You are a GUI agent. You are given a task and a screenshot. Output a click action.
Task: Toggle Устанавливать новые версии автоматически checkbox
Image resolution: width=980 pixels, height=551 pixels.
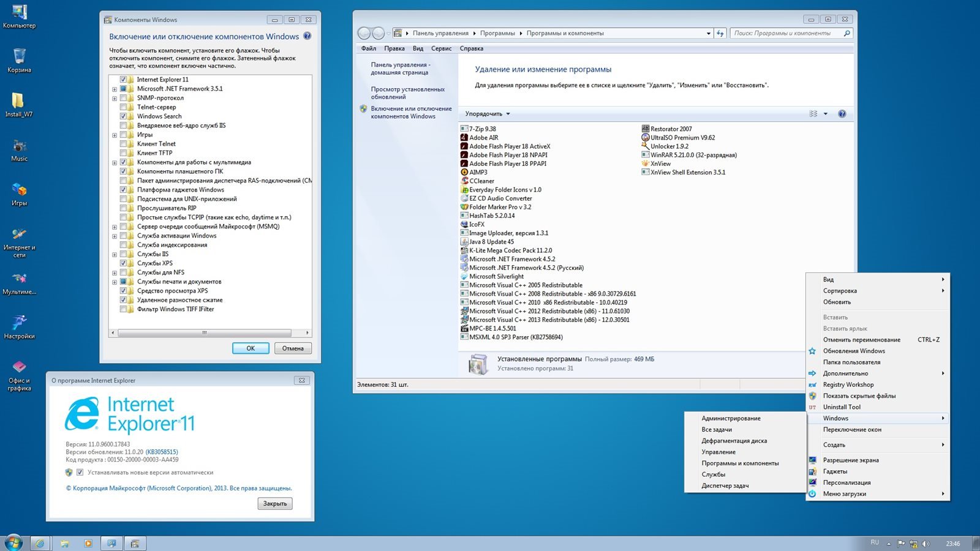80,473
